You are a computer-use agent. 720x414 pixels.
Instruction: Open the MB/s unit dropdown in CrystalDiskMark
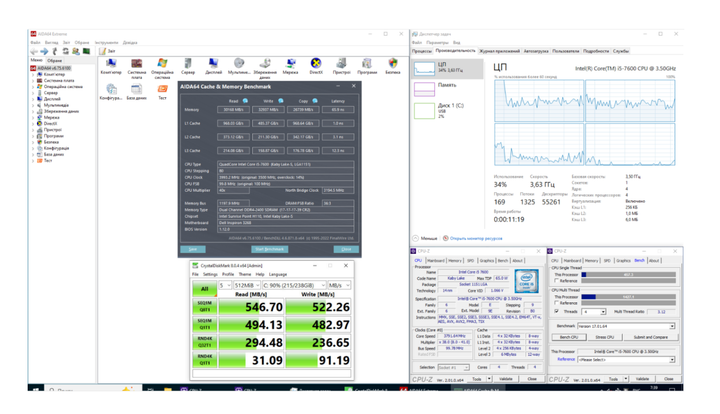click(339, 285)
